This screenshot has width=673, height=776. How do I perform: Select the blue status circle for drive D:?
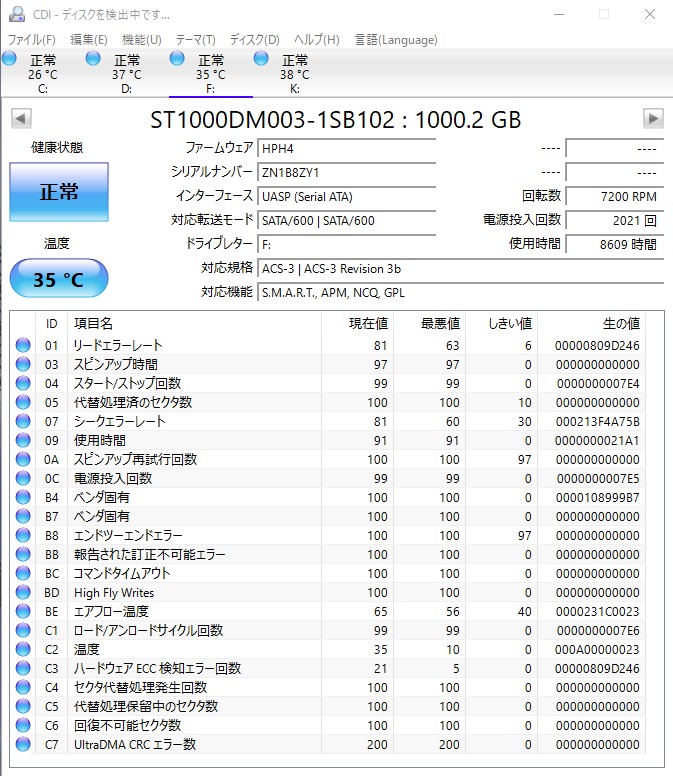pyautogui.click(x=93, y=59)
